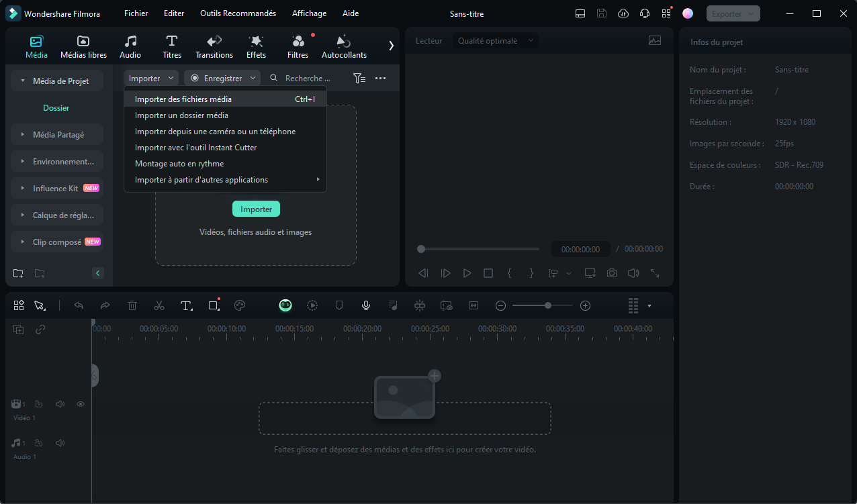Open the Editer menu
The image size is (857, 504).
tap(174, 13)
